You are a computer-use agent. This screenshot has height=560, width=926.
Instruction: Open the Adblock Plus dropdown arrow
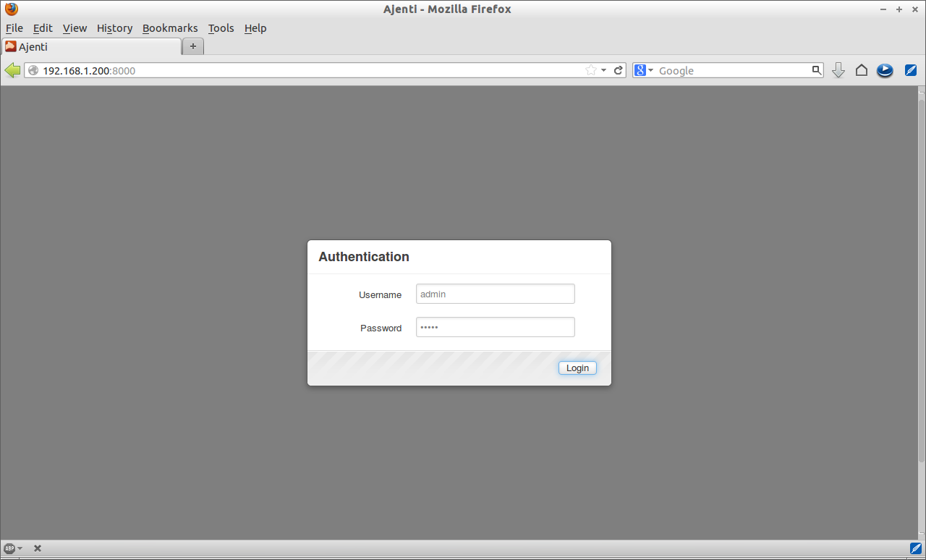[20, 548]
